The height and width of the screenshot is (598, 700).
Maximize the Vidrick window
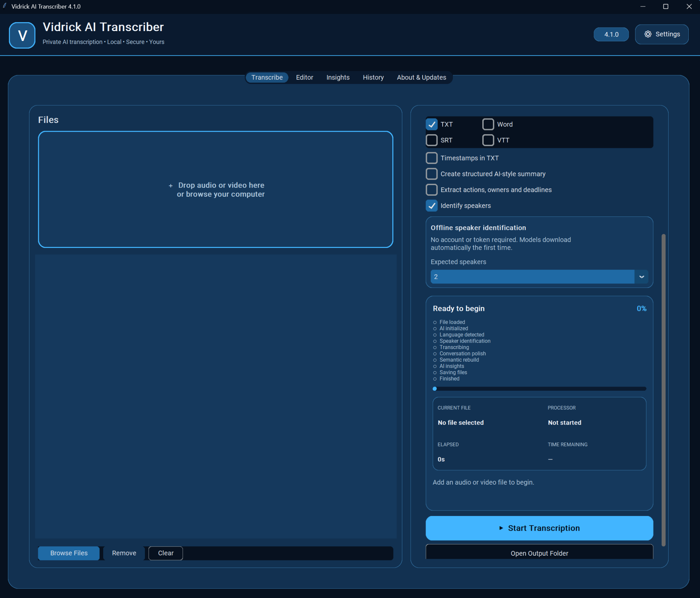point(665,6)
